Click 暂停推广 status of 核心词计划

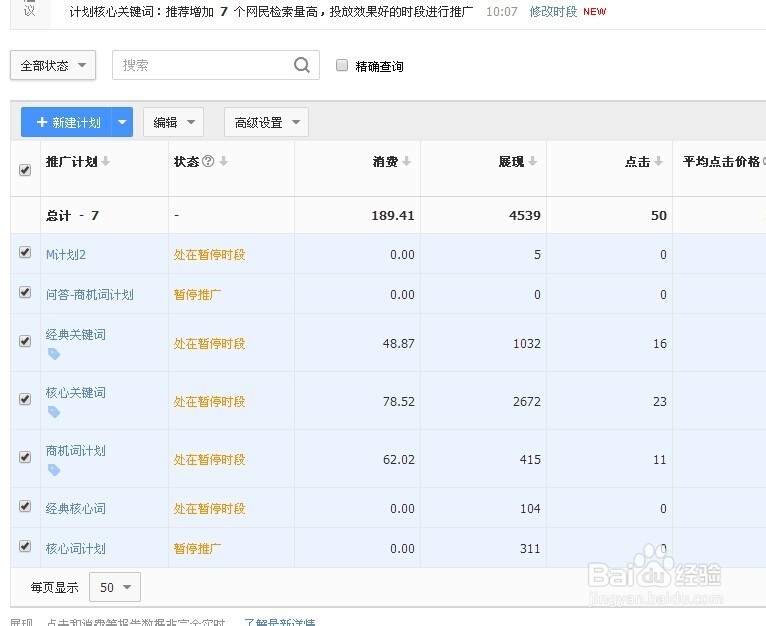click(197, 549)
